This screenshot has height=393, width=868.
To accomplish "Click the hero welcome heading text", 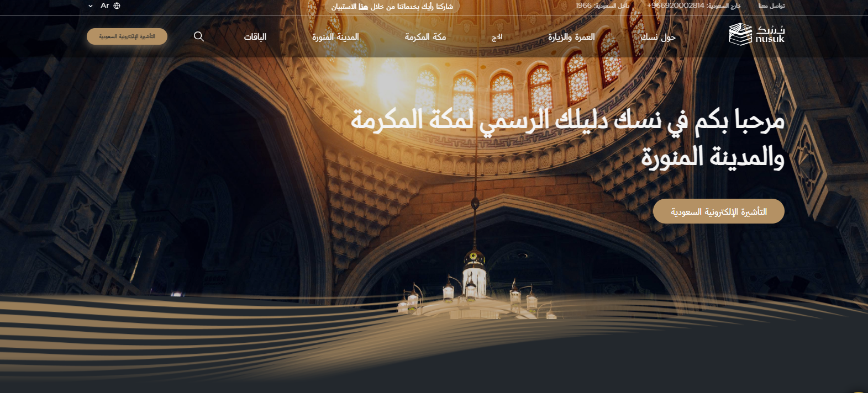I will (567, 138).
